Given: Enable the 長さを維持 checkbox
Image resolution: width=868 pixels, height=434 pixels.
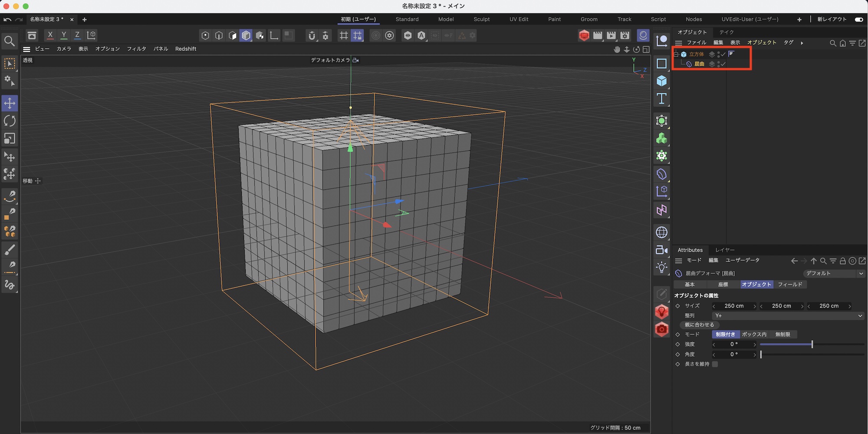Looking at the screenshot, I should 715,364.
